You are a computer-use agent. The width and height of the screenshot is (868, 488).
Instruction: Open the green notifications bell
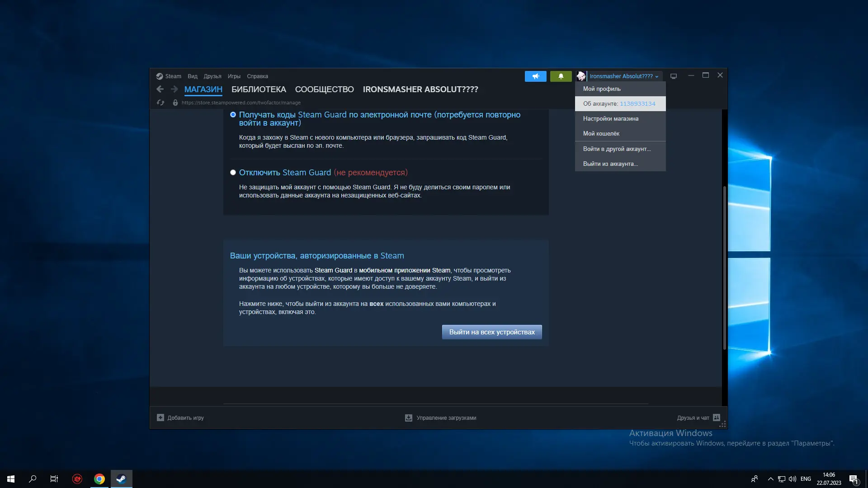(x=561, y=76)
